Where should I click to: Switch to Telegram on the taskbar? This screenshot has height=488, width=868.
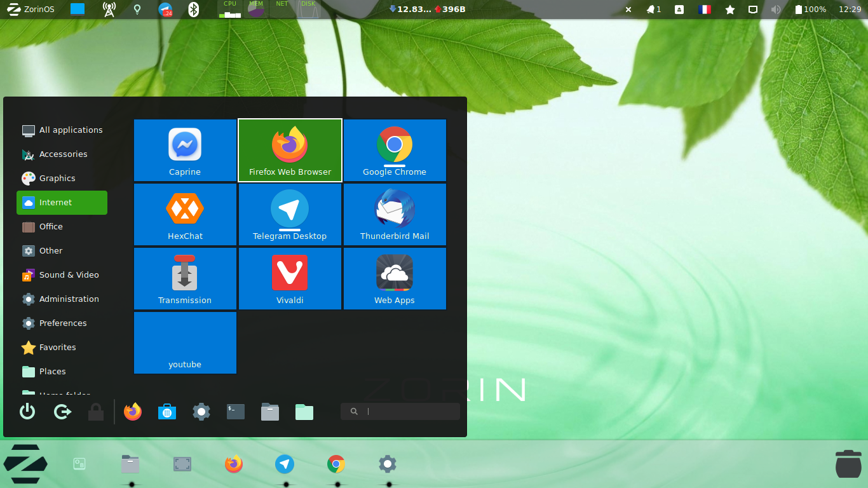coord(285,464)
